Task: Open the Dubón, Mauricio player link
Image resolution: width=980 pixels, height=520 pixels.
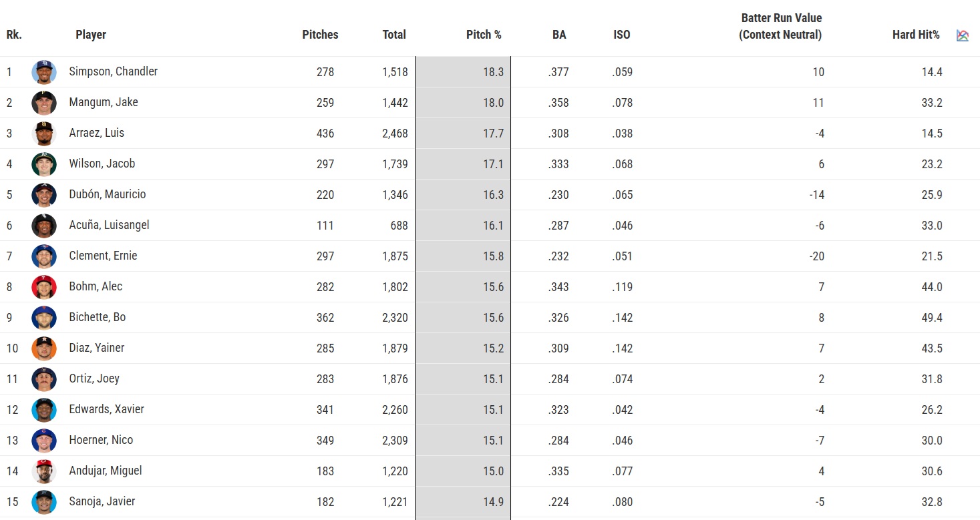Action: coord(108,194)
